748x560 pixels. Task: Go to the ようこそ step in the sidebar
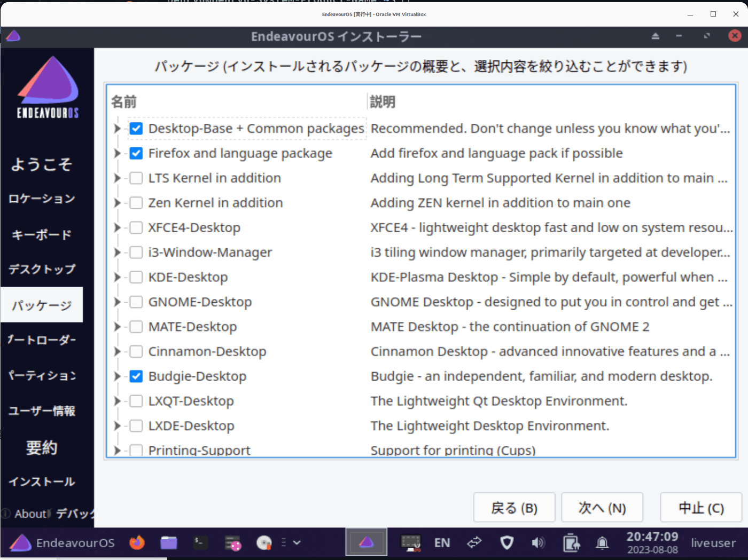(x=42, y=164)
